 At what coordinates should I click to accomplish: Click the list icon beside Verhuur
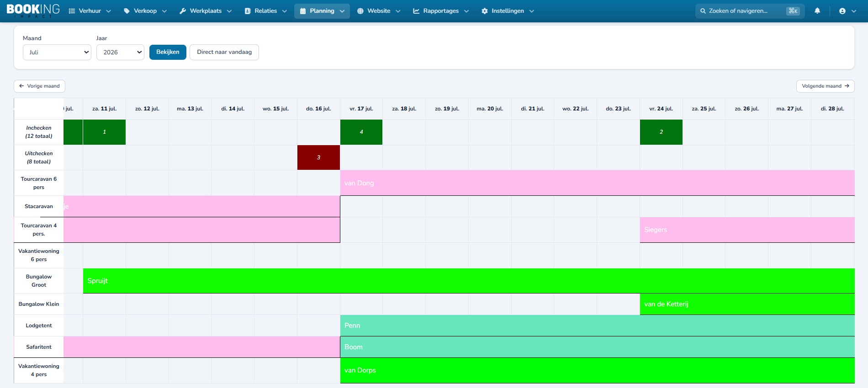coord(72,11)
